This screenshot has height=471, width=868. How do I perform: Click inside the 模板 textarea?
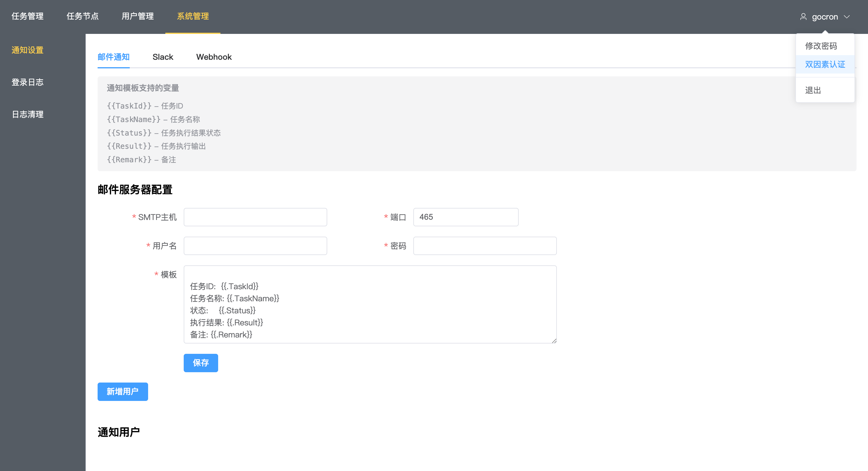370,304
